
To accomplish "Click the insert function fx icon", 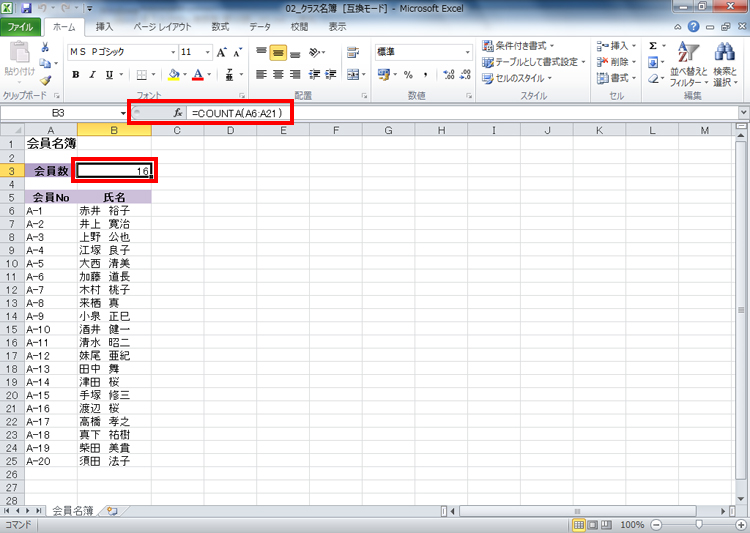I will pyautogui.click(x=177, y=113).
